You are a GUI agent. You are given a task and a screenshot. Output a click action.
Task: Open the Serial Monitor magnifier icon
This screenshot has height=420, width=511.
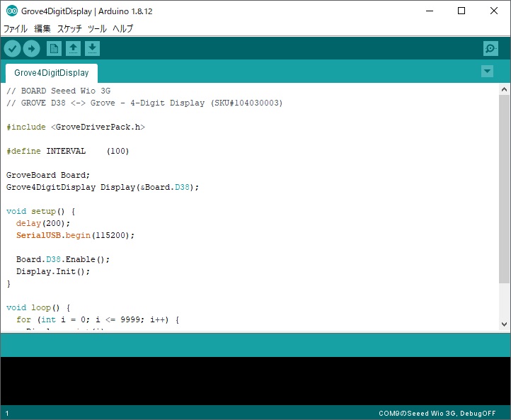pyautogui.click(x=490, y=49)
